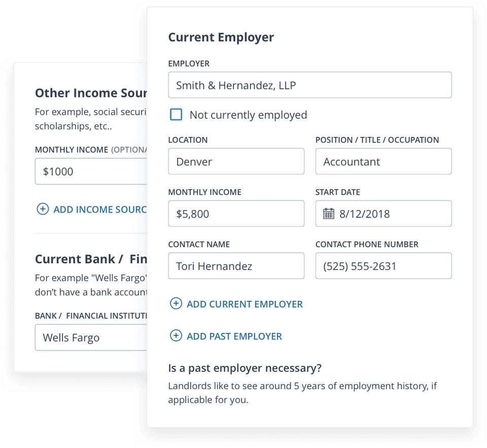
Task: Select the Bank / Financial Institution field
Action: 91,338
